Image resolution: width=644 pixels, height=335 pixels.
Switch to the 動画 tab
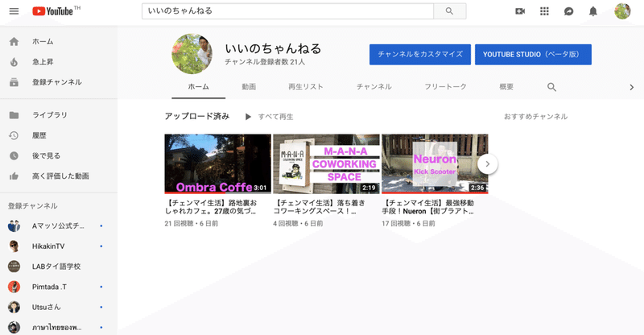tap(249, 87)
